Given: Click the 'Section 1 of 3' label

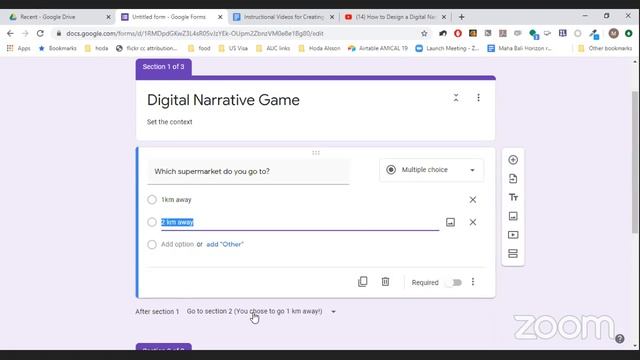Looking at the screenshot, I should click(x=163, y=67).
